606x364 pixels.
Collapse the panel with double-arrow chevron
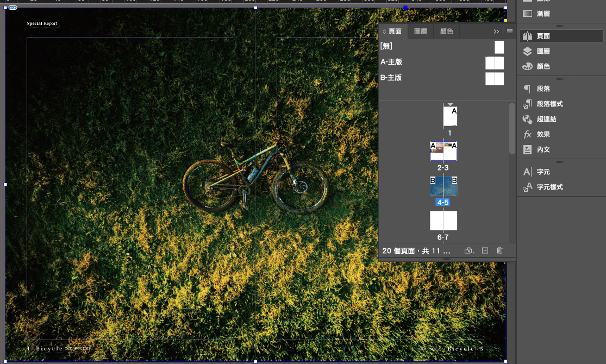point(496,32)
